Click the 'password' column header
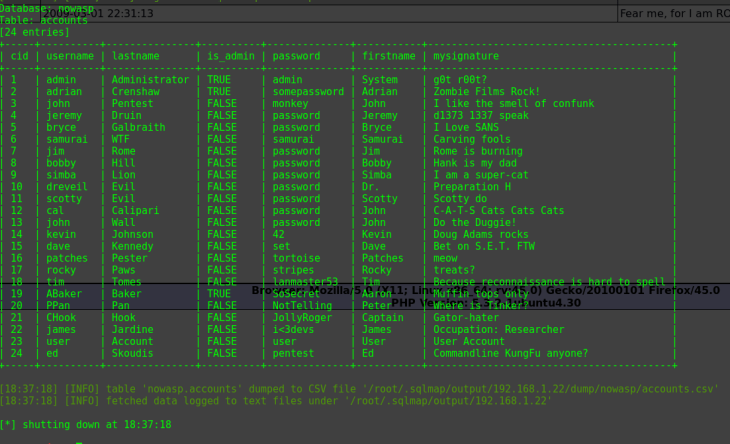Viewport: 730px width, 444px height. pyautogui.click(x=296, y=56)
